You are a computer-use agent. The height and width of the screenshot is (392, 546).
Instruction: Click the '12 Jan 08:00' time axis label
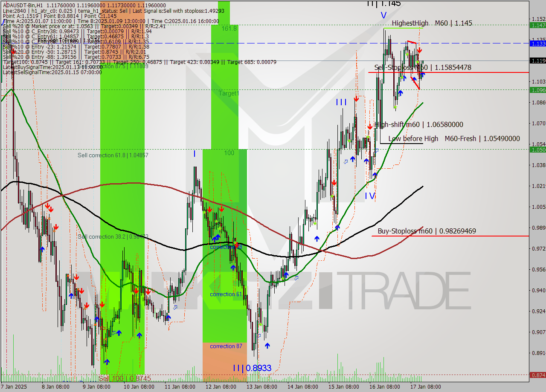click(x=221, y=387)
